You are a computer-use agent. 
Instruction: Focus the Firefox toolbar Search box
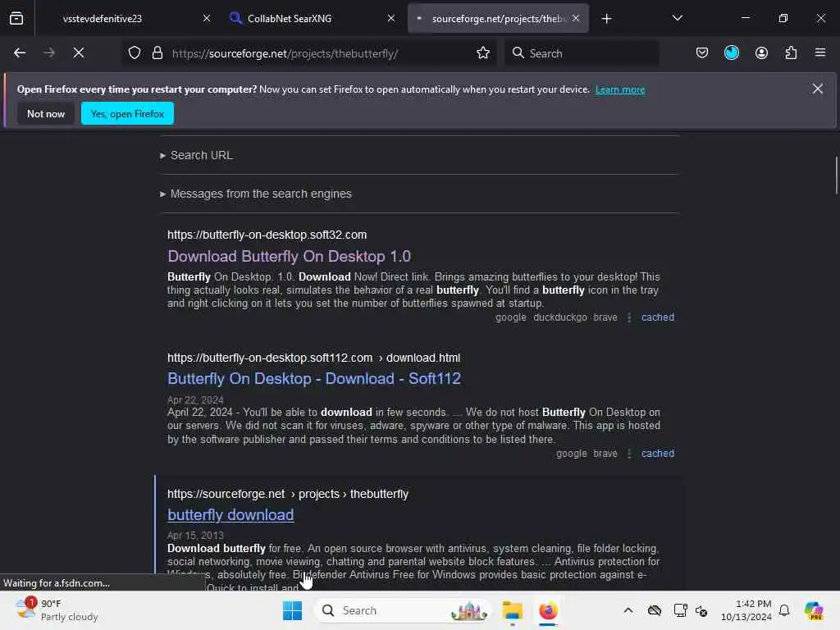pyautogui.click(x=582, y=53)
